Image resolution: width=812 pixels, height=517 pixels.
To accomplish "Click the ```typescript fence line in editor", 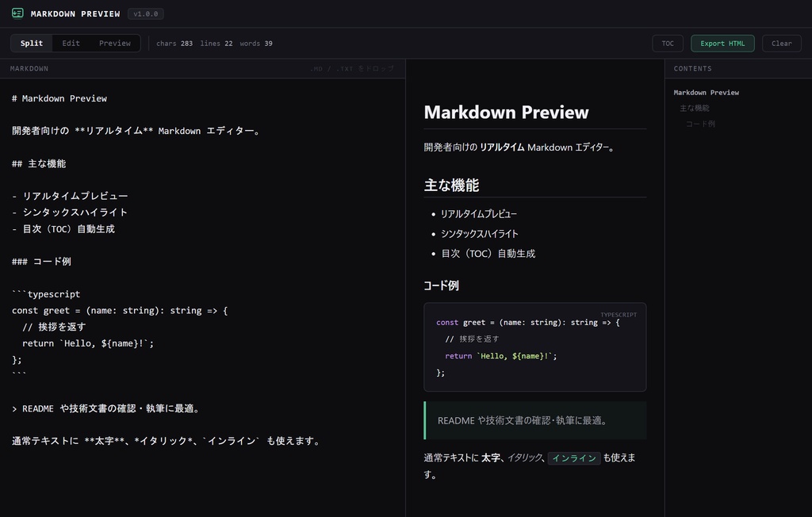I will pyautogui.click(x=46, y=294).
